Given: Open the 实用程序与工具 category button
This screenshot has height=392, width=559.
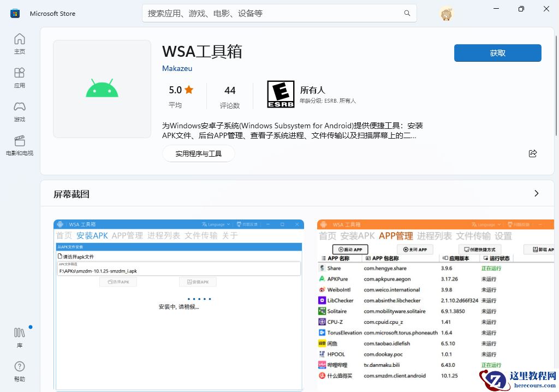Looking at the screenshot, I should [198, 153].
